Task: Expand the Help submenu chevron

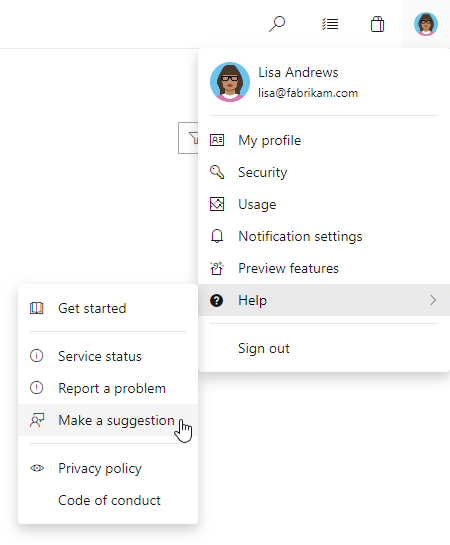Action: click(x=433, y=300)
